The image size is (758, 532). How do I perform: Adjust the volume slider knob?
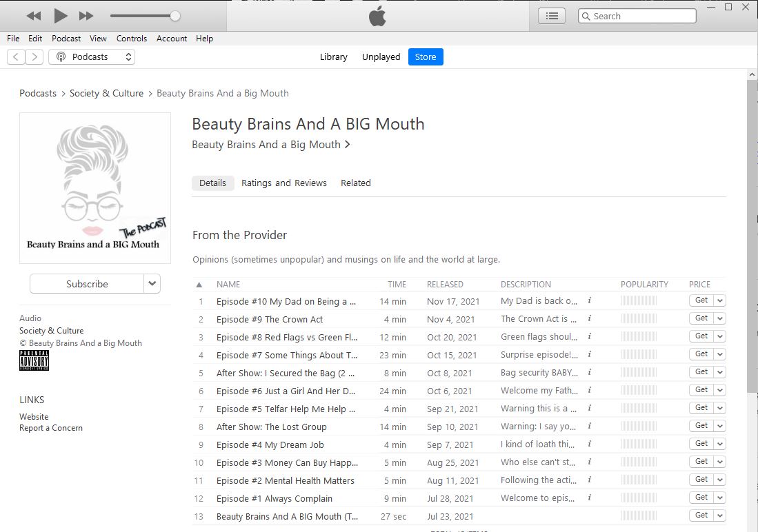coord(175,16)
